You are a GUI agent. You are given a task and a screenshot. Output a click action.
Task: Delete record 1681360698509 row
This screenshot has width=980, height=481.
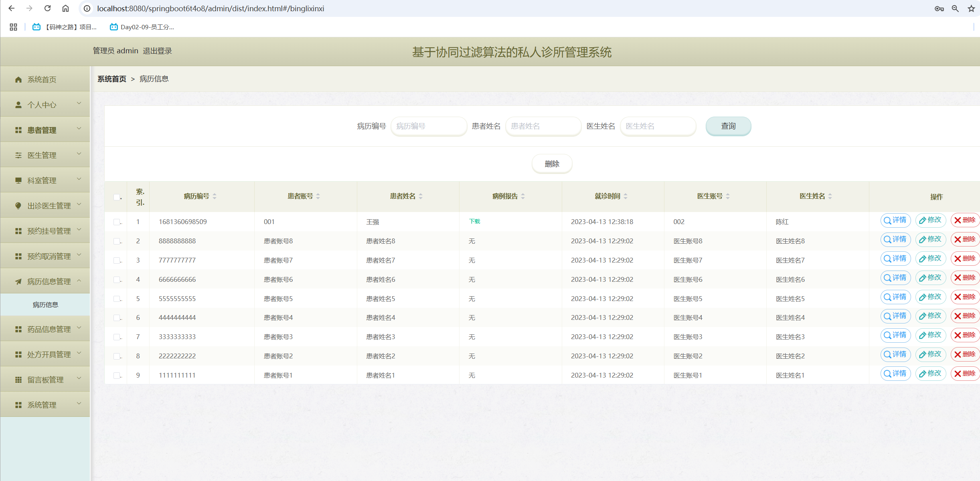click(x=965, y=220)
